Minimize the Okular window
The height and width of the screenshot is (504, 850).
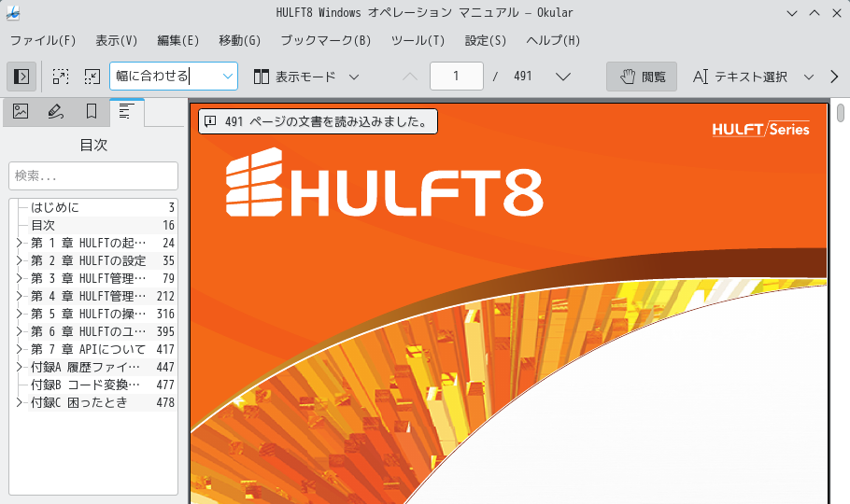tap(792, 13)
